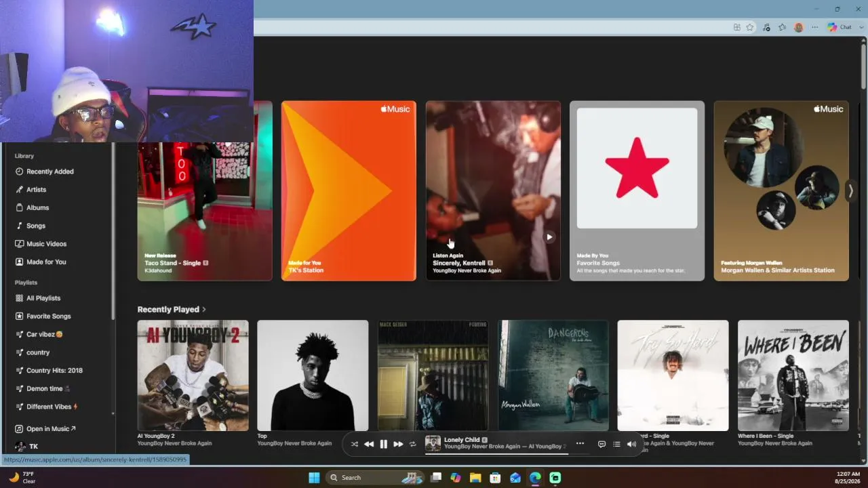Click the All Playlists grid icon
The image size is (868, 488).
20,298
